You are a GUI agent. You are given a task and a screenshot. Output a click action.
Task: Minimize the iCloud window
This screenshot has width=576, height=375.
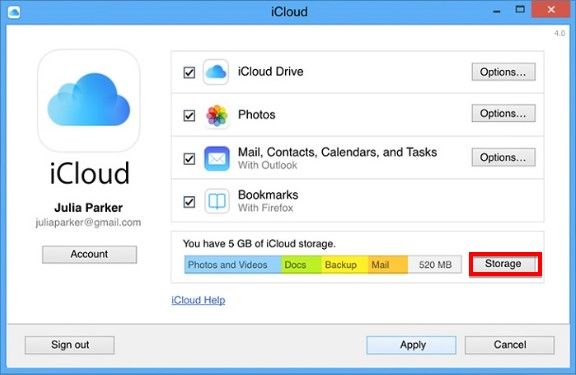[497, 12]
